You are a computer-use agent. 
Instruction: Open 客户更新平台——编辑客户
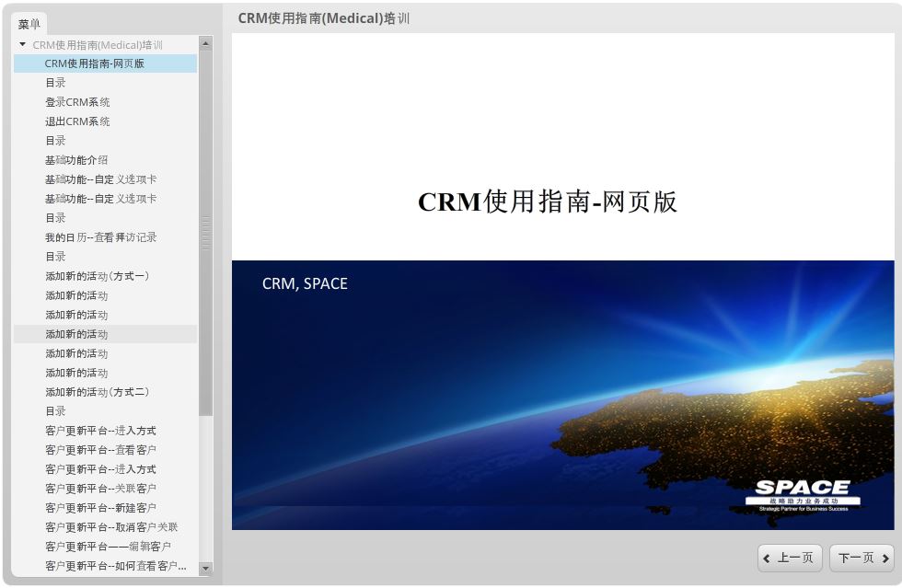(x=109, y=547)
